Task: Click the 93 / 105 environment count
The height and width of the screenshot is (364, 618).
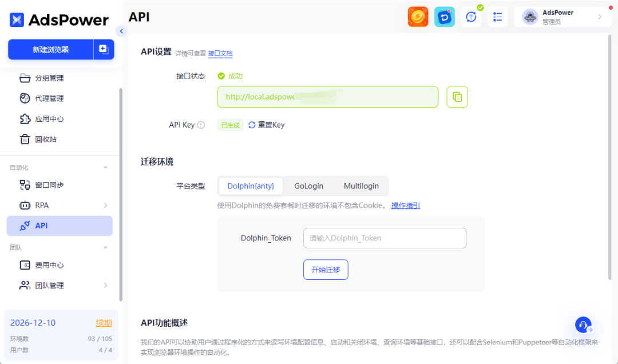Action: [100, 339]
